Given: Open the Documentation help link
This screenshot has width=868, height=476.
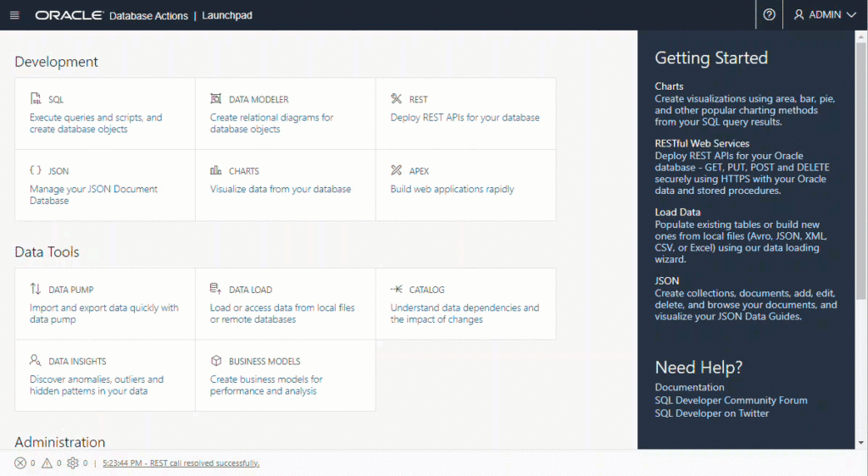Looking at the screenshot, I should pyautogui.click(x=689, y=387).
